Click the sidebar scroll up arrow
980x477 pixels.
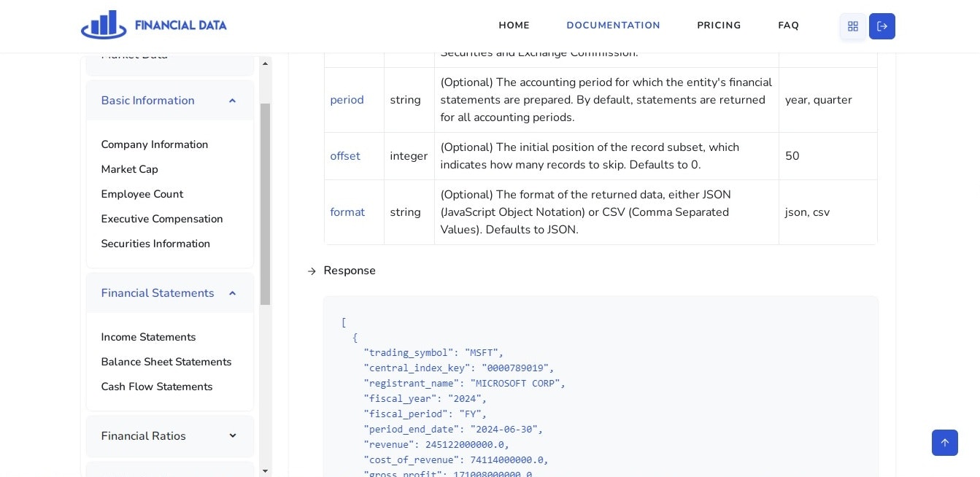[266, 64]
